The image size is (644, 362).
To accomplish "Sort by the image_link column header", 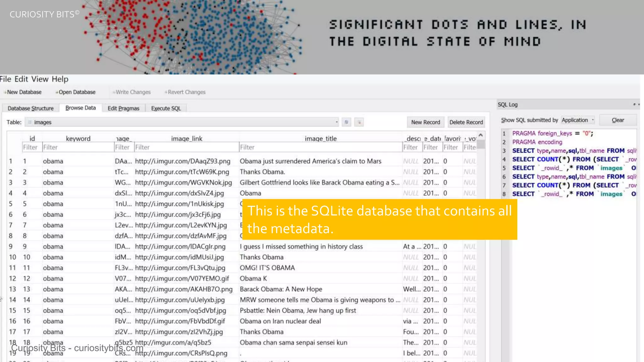I will click(x=186, y=138).
